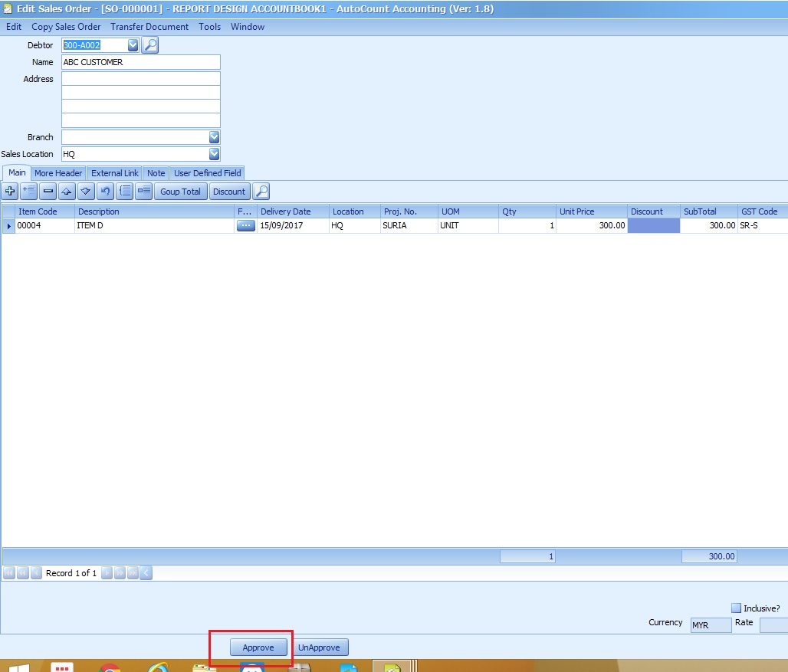Click the magnifier icon beside the Discount button

pos(261,191)
